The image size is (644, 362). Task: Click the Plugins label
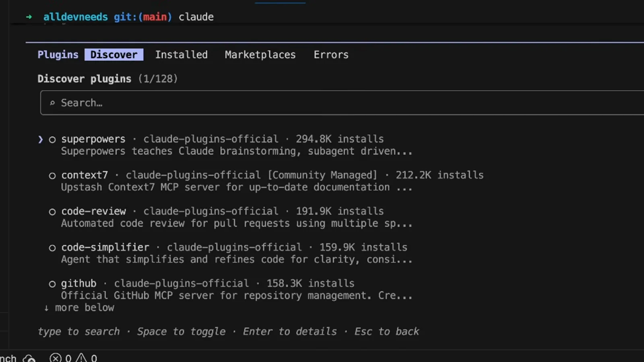click(x=58, y=55)
